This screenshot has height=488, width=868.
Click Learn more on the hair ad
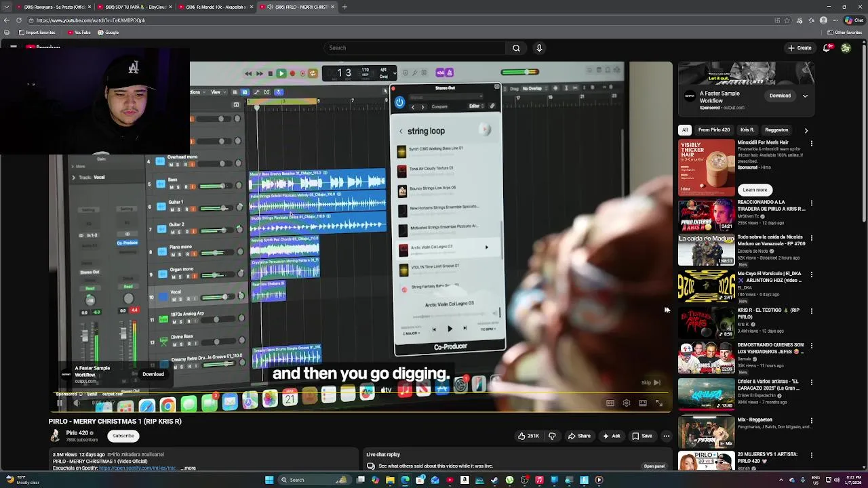tap(755, 190)
